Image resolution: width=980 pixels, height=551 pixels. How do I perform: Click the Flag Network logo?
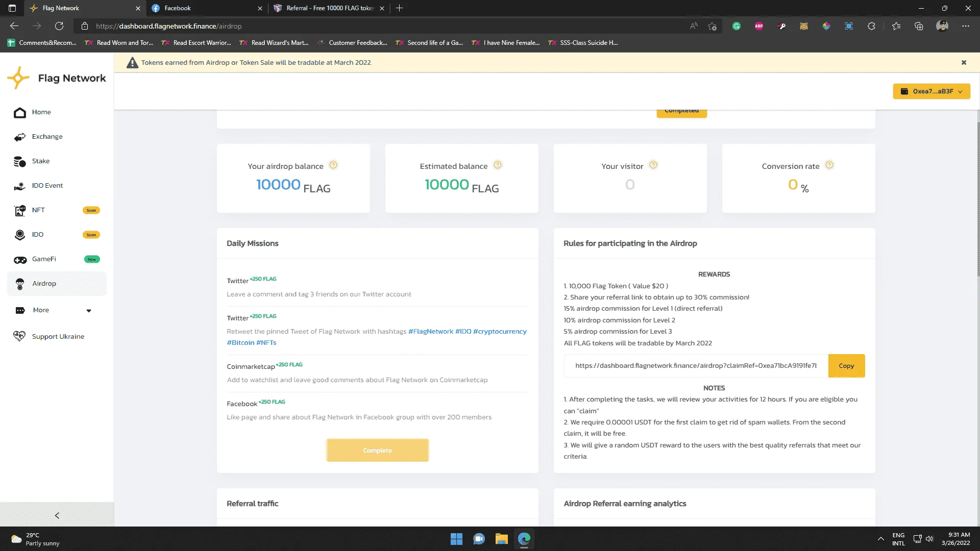point(57,78)
